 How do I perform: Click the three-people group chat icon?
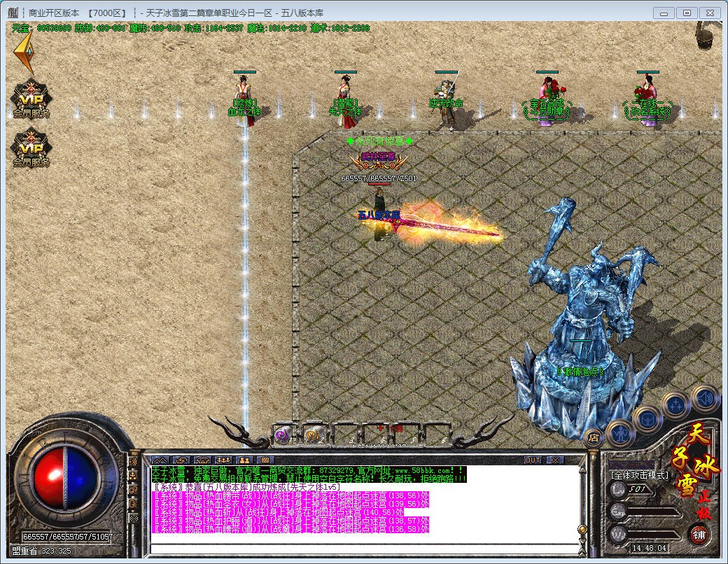click(223, 460)
